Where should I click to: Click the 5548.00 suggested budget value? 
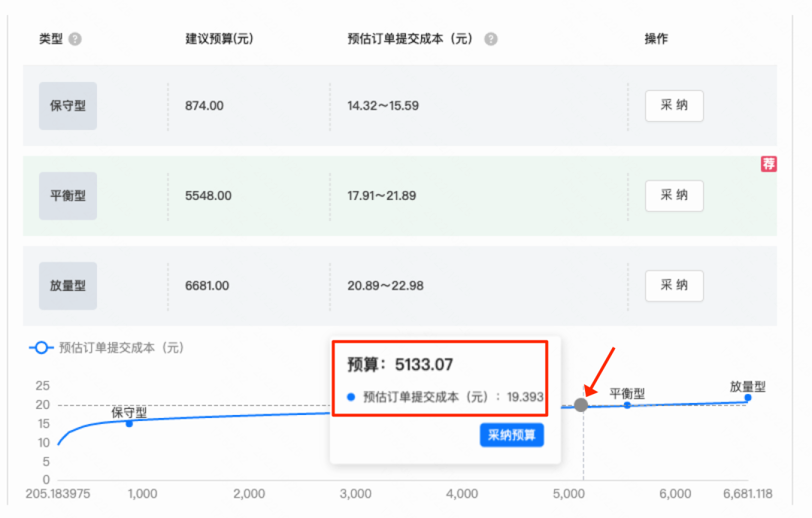point(208,195)
